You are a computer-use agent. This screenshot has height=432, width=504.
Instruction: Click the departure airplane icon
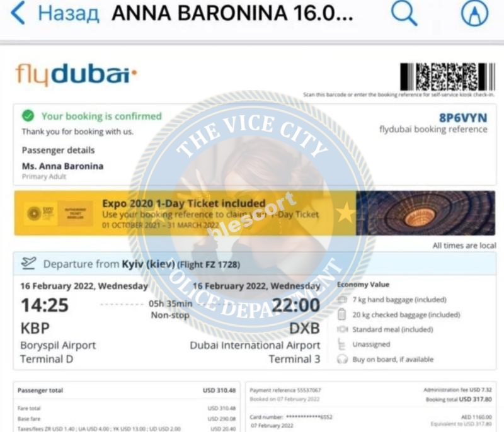pyautogui.click(x=28, y=263)
